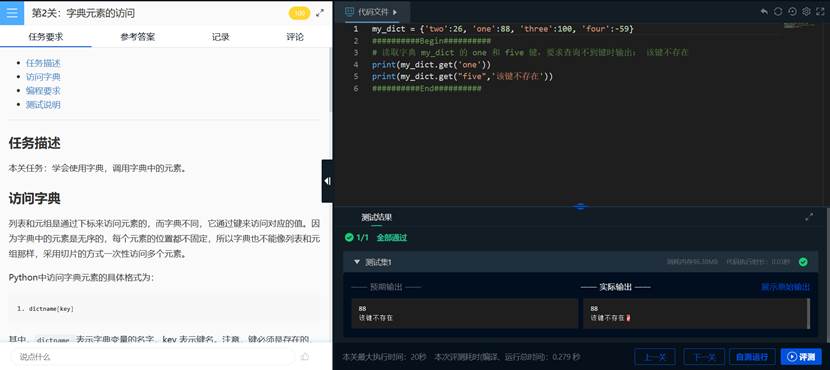Click the 说点什么 comment input field

click(154, 357)
